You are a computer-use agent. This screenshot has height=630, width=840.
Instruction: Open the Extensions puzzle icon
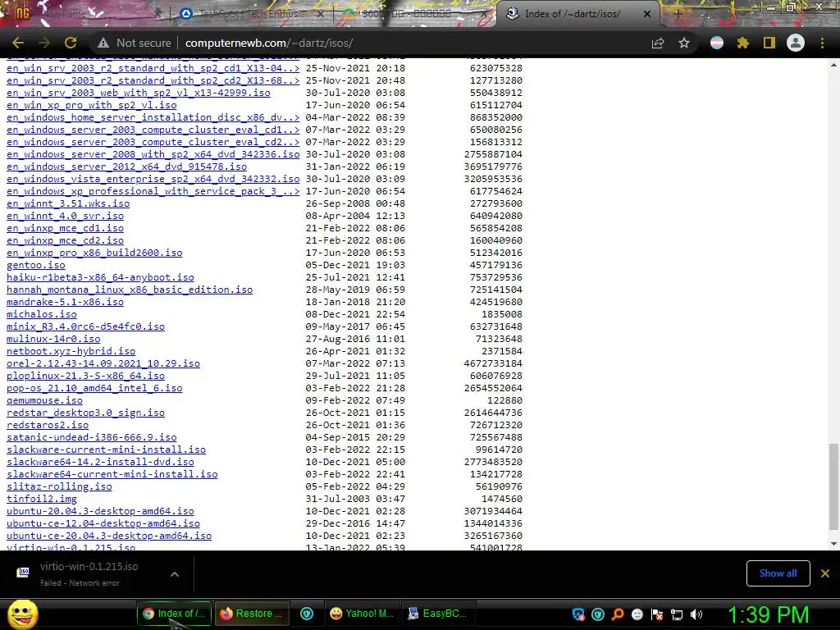click(x=743, y=43)
